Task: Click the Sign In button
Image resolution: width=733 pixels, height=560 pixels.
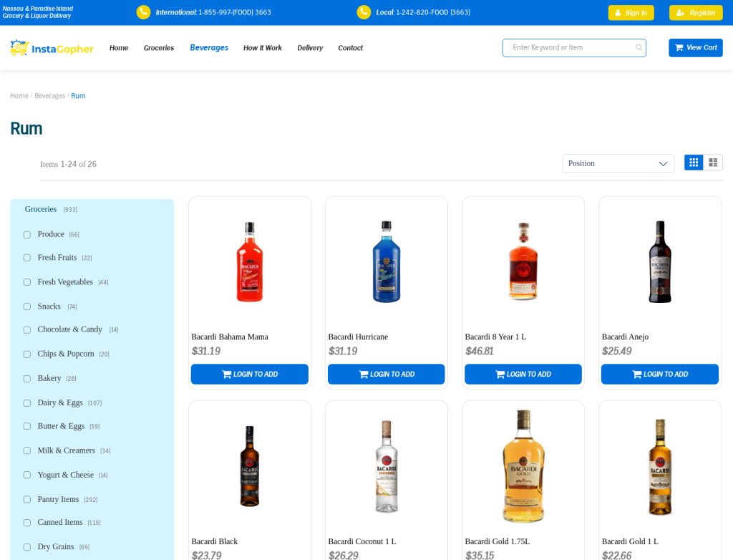Action: click(x=631, y=13)
